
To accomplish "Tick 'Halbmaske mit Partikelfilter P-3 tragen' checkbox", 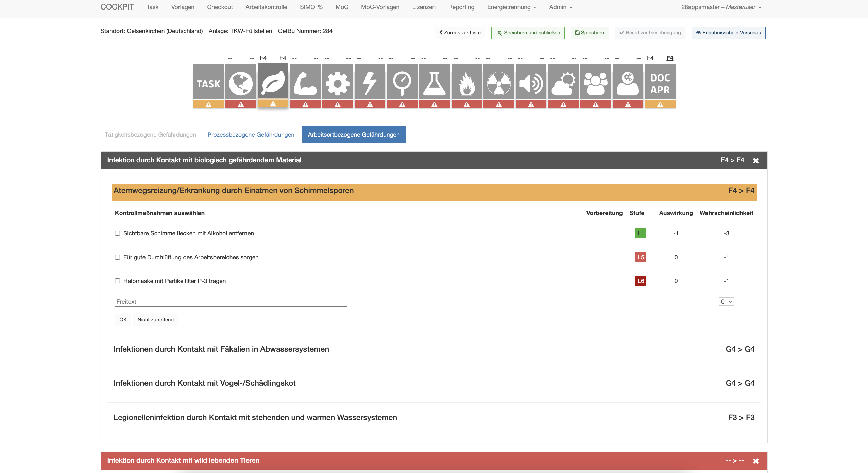I will [x=118, y=281].
